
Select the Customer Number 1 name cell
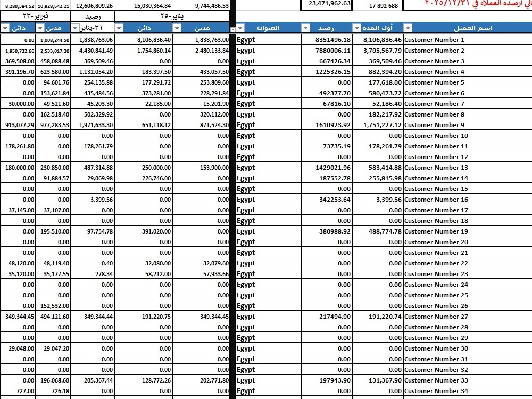[468, 40]
